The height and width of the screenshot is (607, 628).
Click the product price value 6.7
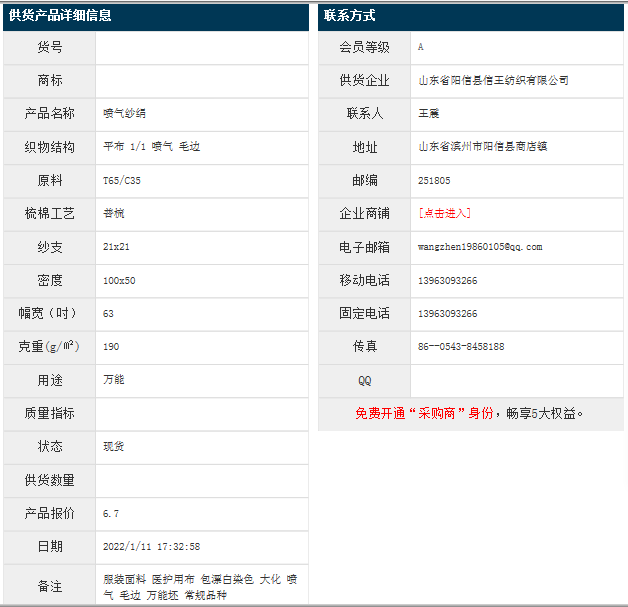click(111, 513)
